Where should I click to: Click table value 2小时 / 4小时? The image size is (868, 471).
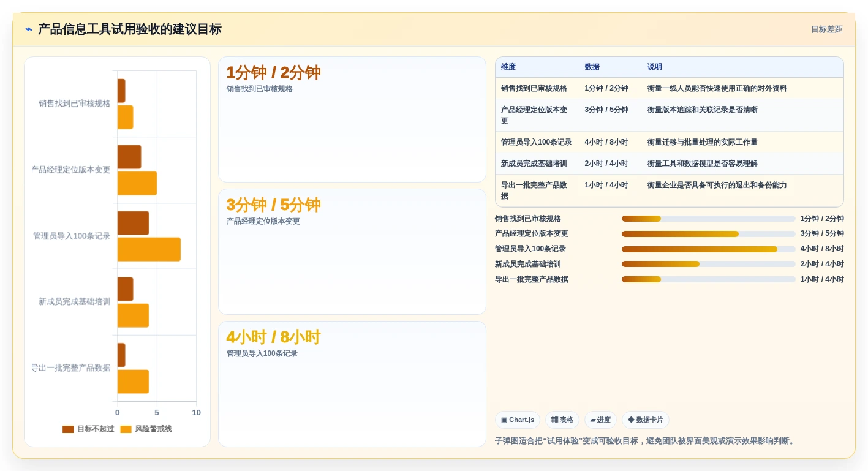point(606,164)
